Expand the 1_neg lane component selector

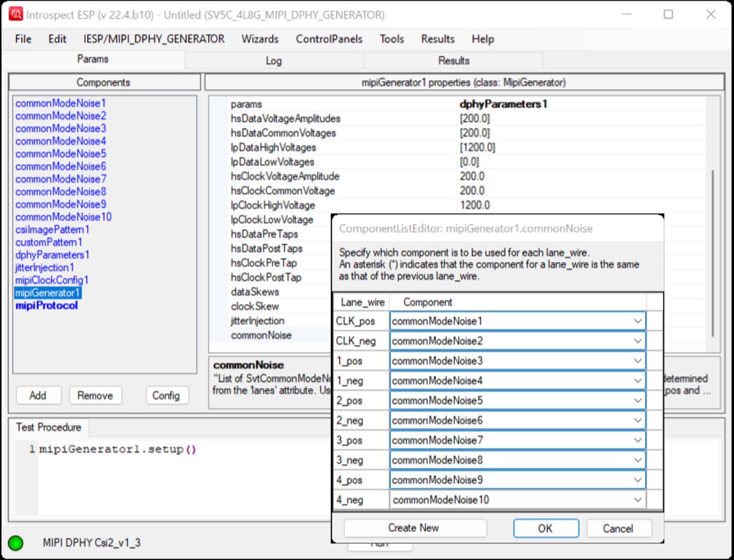point(638,380)
